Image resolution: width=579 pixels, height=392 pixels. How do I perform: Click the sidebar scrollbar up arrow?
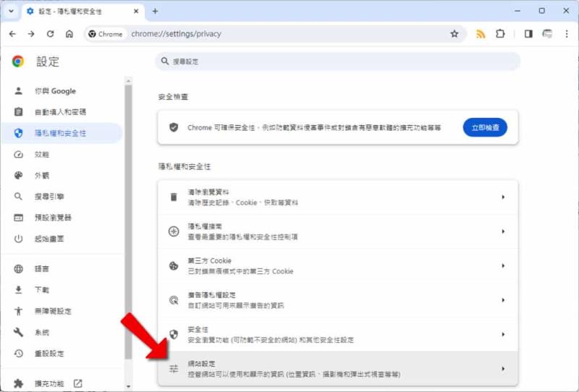128,80
